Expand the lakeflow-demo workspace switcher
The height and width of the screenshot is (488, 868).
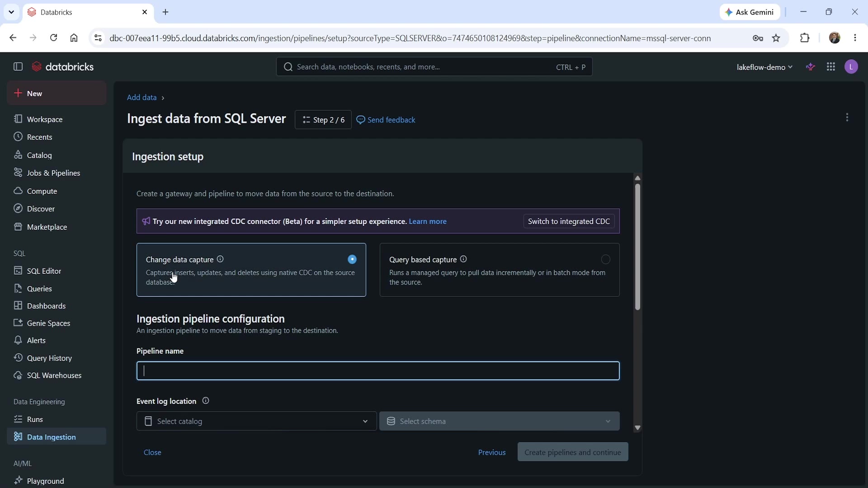pos(764,67)
